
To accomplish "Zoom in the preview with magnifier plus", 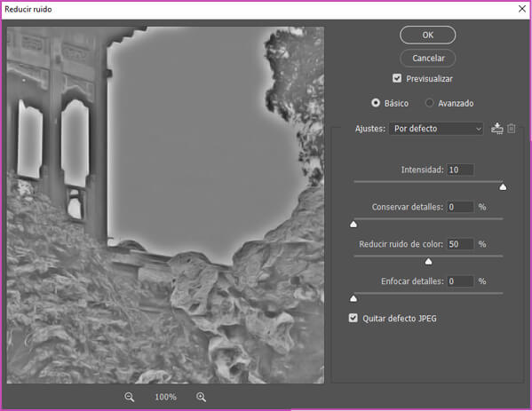I will (202, 397).
